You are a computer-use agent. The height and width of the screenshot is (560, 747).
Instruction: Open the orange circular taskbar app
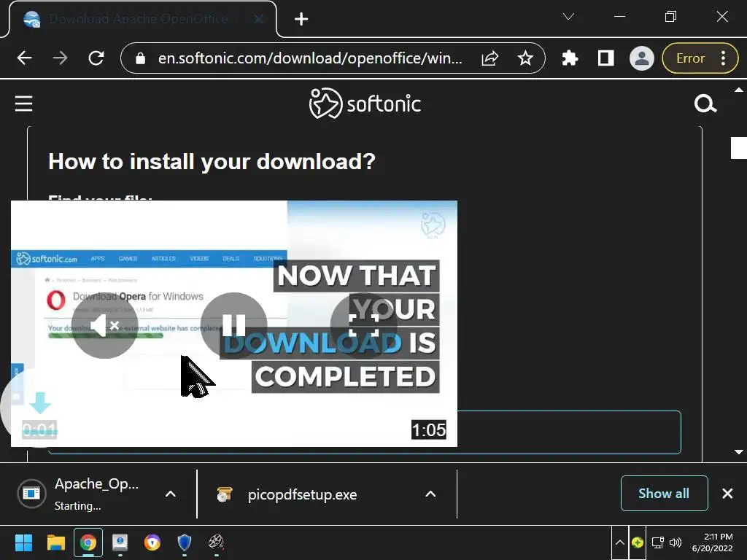click(152, 542)
